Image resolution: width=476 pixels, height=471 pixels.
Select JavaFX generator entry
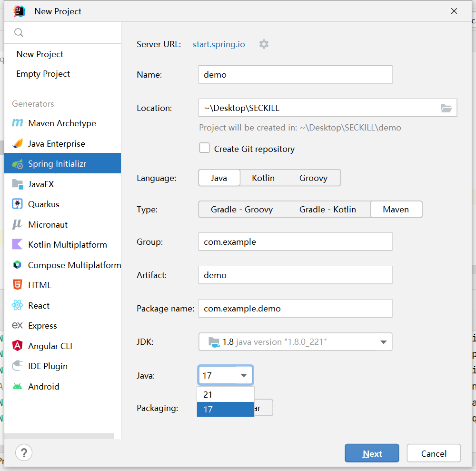[x=41, y=184]
